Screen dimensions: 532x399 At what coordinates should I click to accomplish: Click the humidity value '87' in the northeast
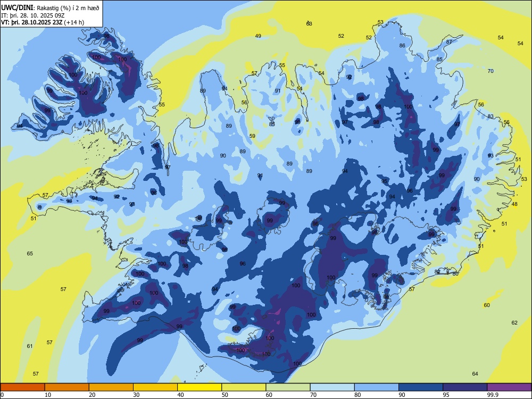tap(449, 41)
